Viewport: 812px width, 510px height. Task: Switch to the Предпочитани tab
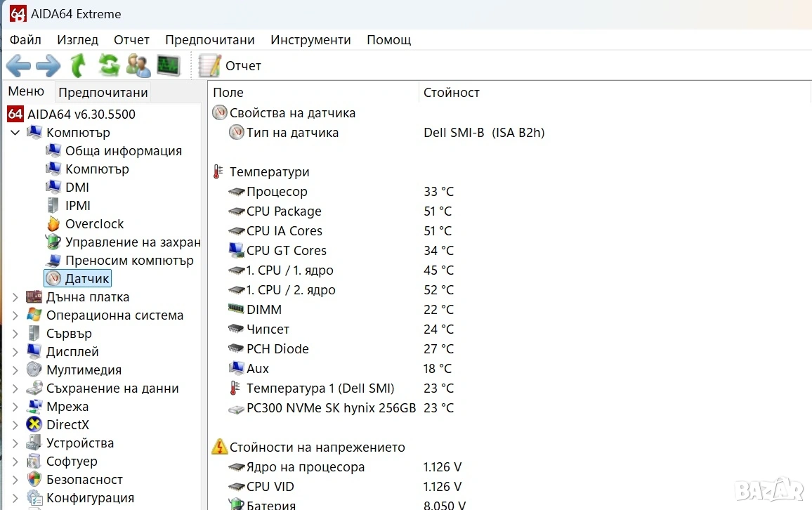[x=103, y=92]
